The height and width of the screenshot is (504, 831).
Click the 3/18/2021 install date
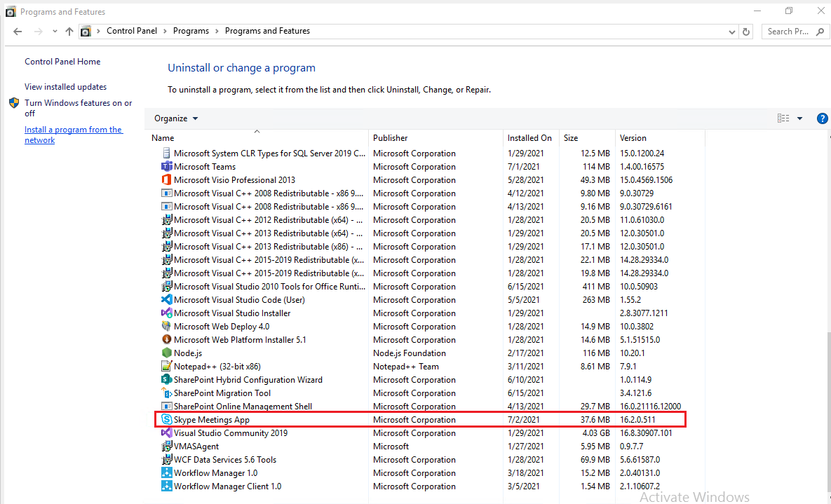[526, 472]
